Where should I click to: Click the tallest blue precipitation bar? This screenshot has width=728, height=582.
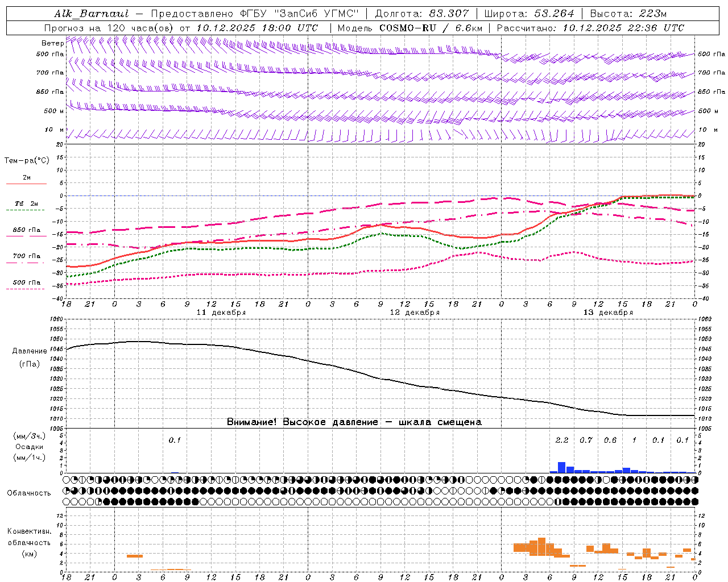[x=561, y=467]
